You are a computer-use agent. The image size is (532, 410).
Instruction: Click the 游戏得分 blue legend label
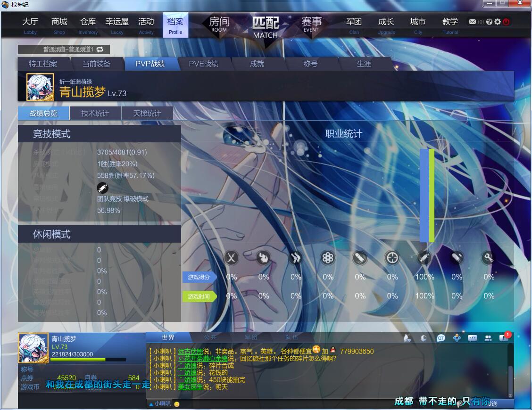pos(199,277)
